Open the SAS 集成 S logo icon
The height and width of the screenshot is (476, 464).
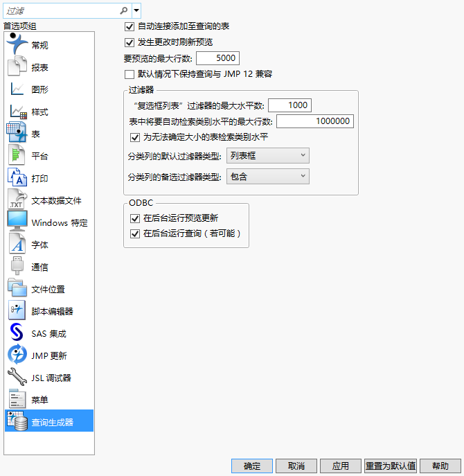tap(17, 332)
